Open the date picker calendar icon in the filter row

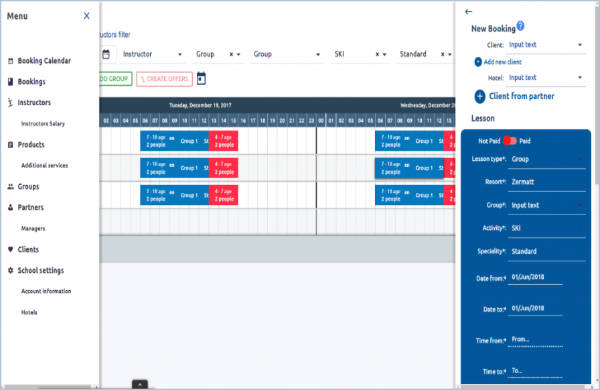[106, 54]
